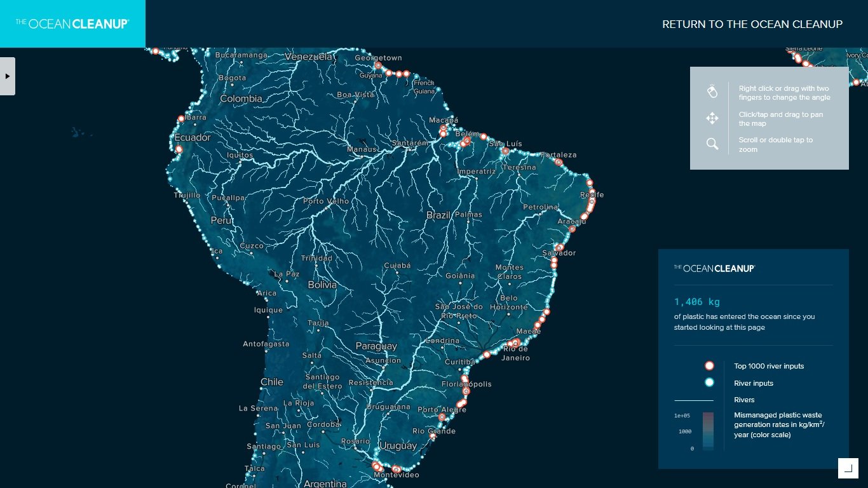Image resolution: width=868 pixels, height=488 pixels.
Task: Click the Manaus city label on map
Action: [x=362, y=149]
